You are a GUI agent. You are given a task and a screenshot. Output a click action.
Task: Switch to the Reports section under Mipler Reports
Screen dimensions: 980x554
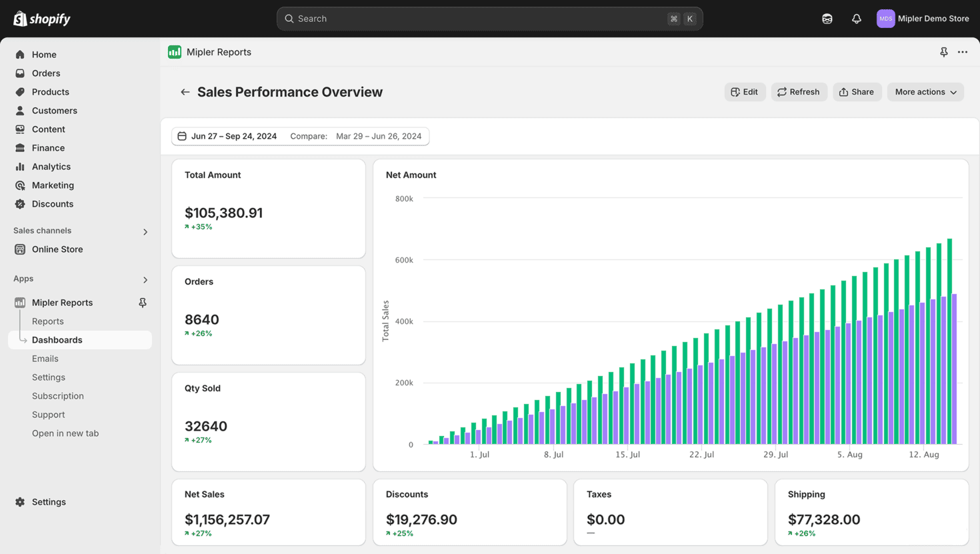pyautogui.click(x=47, y=321)
